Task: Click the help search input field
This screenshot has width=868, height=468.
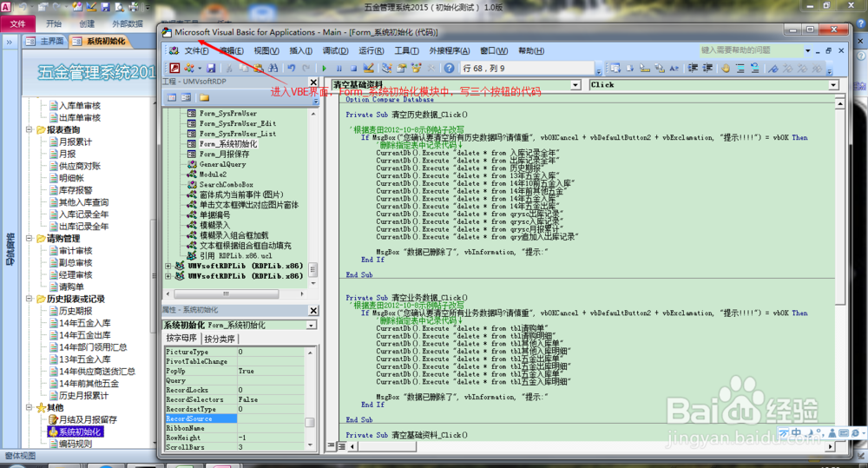Action: pyautogui.click(x=751, y=50)
